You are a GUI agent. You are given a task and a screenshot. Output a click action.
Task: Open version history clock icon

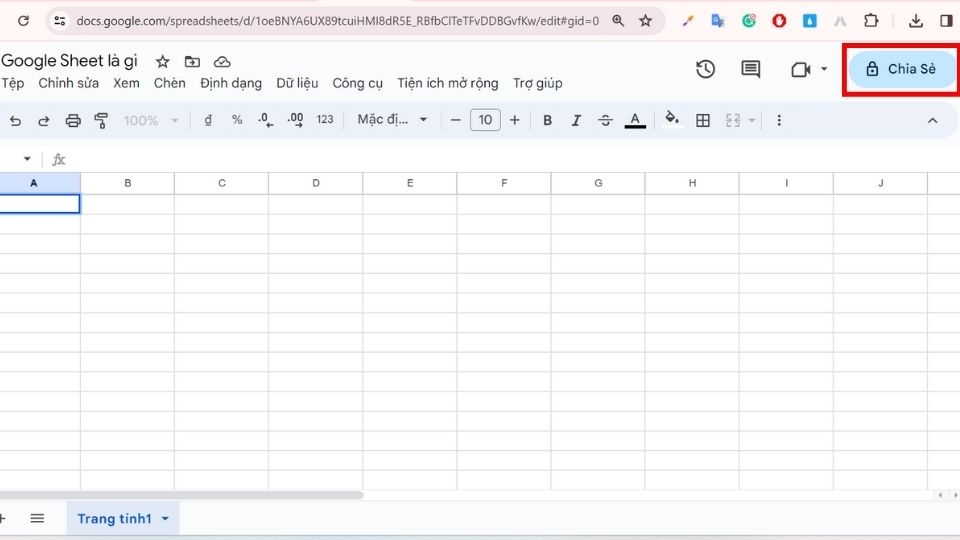(705, 69)
